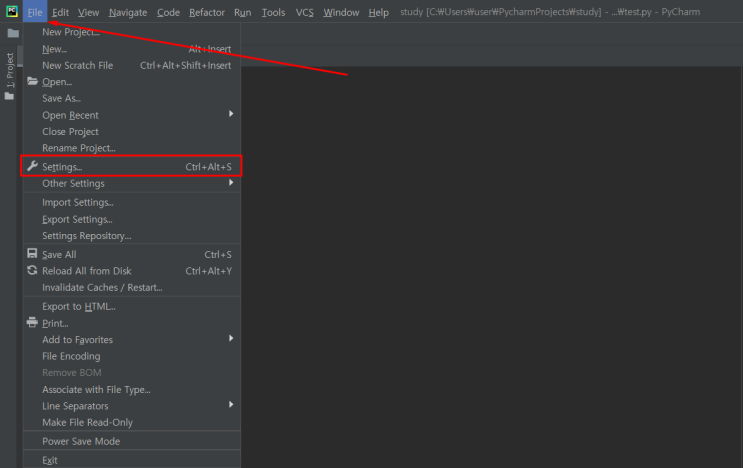Open the View menu
The image size is (743, 468).
click(x=89, y=12)
